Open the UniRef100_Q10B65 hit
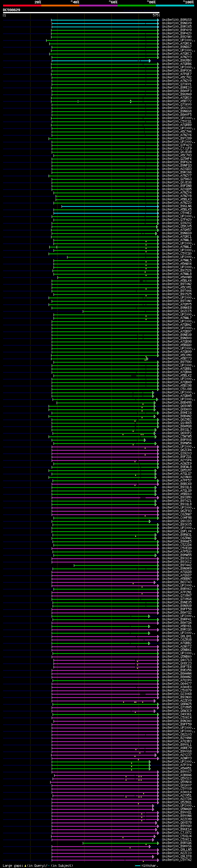The height and width of the screenshot is (868, 197). tap(177, 423)
